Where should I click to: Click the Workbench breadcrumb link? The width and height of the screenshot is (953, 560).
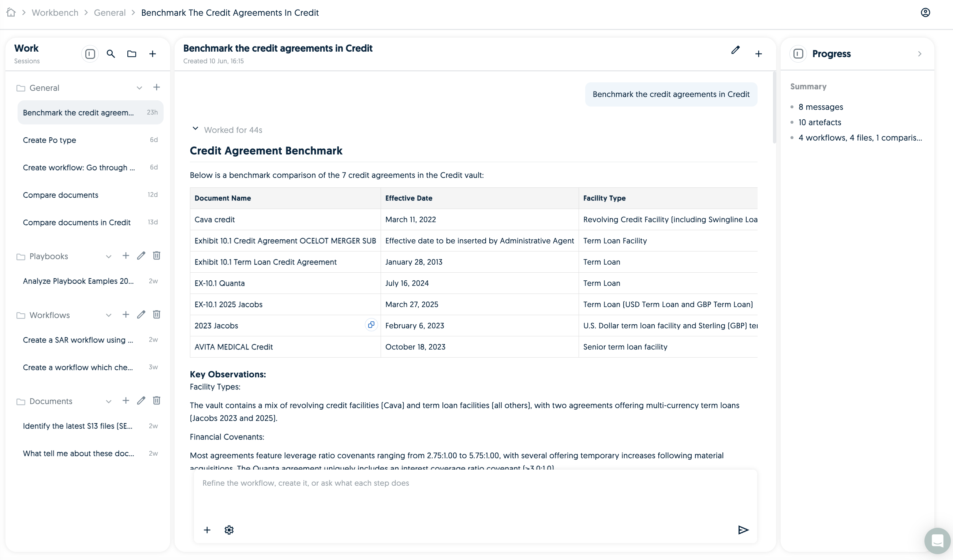[55, 12]
